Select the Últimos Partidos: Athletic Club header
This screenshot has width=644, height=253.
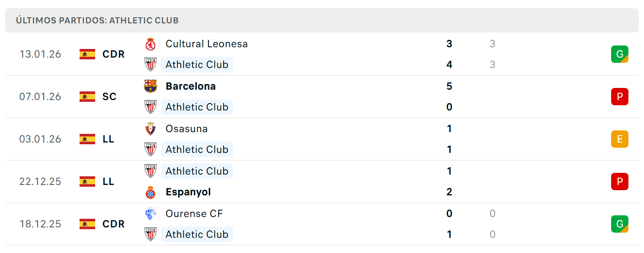[x=322, y=20]
